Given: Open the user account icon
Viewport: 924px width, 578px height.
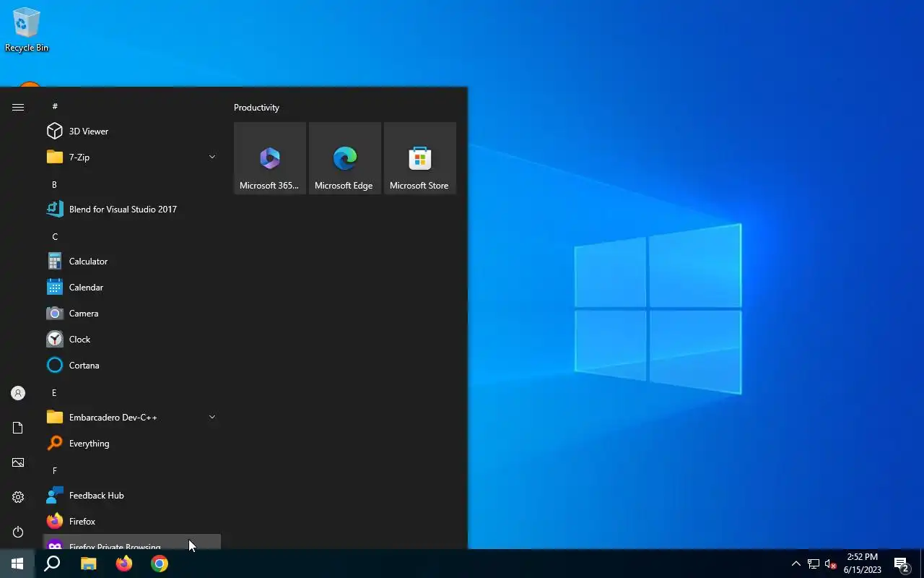Looking at the screenshot, I should tap(18, 393).
